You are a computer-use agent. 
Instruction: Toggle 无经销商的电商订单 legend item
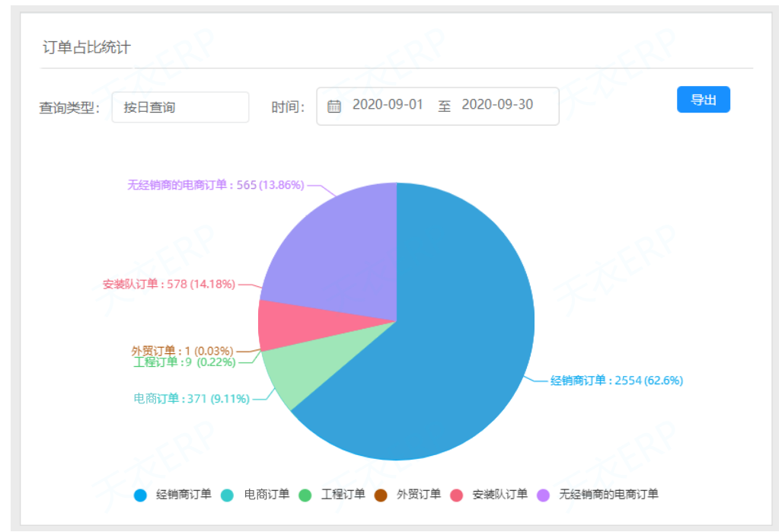pos(598,495)
